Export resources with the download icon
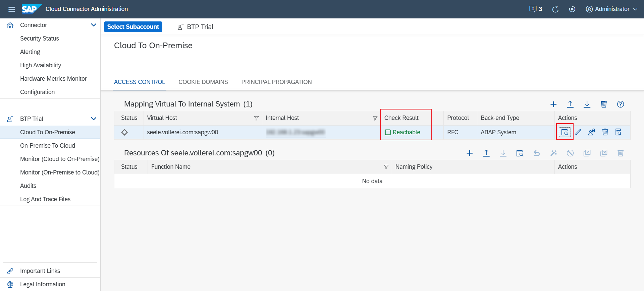Screen dimensions: 644x291 pyautogui.click(x=503, y=153)
